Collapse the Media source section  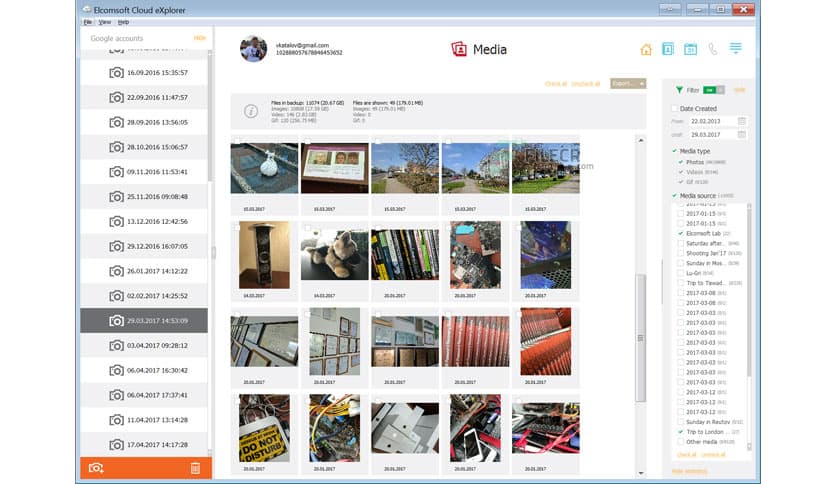675,195
